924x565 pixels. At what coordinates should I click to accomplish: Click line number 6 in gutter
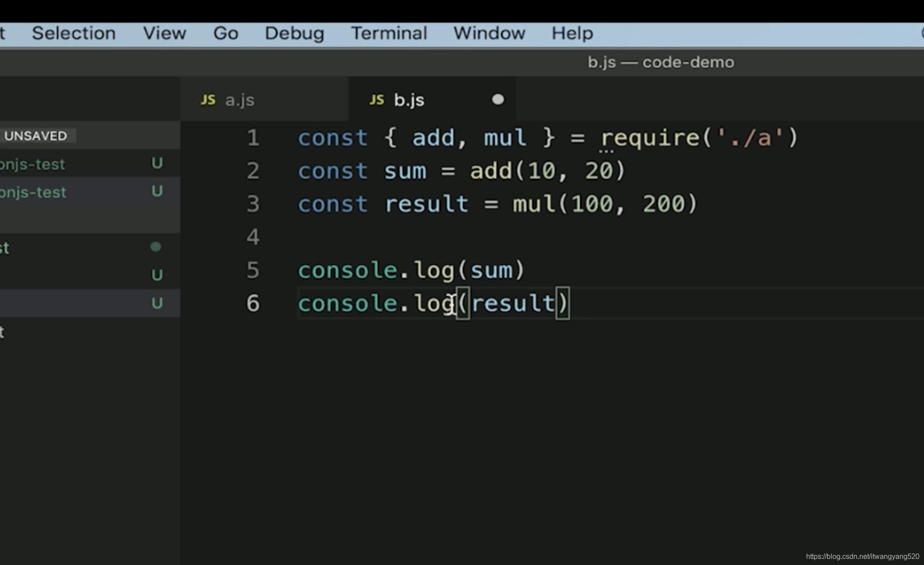(x=253, y=303)
